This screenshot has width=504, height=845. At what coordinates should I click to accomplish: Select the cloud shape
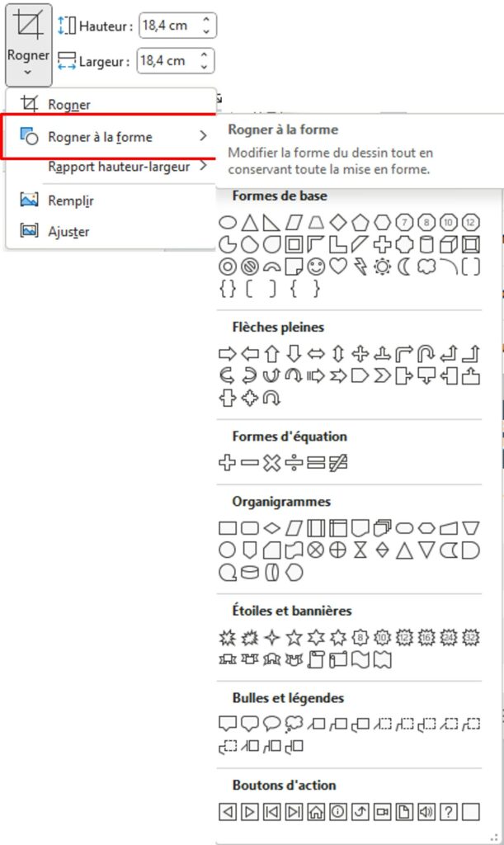[x=426, y=267]
